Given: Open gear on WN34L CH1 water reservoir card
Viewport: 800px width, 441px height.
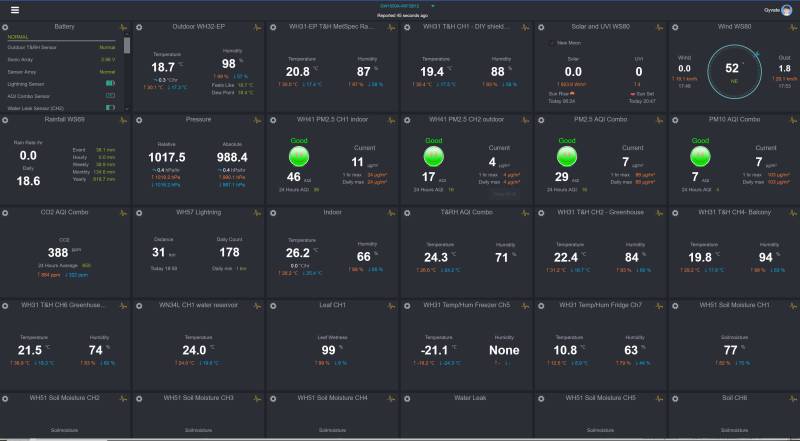Looking at the screenshot, I should 139,306.
